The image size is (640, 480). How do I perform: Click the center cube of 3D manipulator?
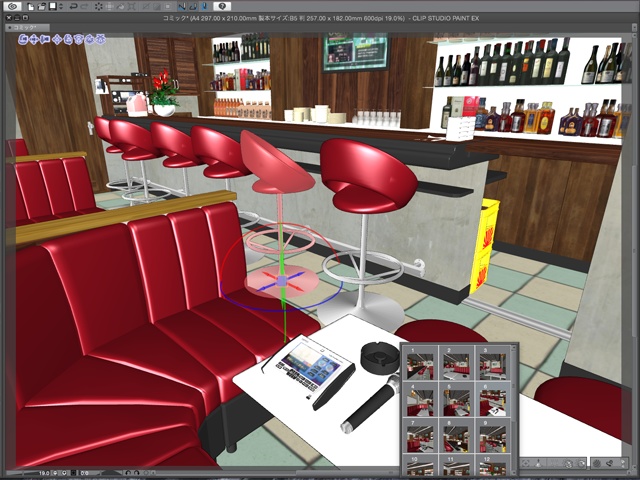point(281,281)
